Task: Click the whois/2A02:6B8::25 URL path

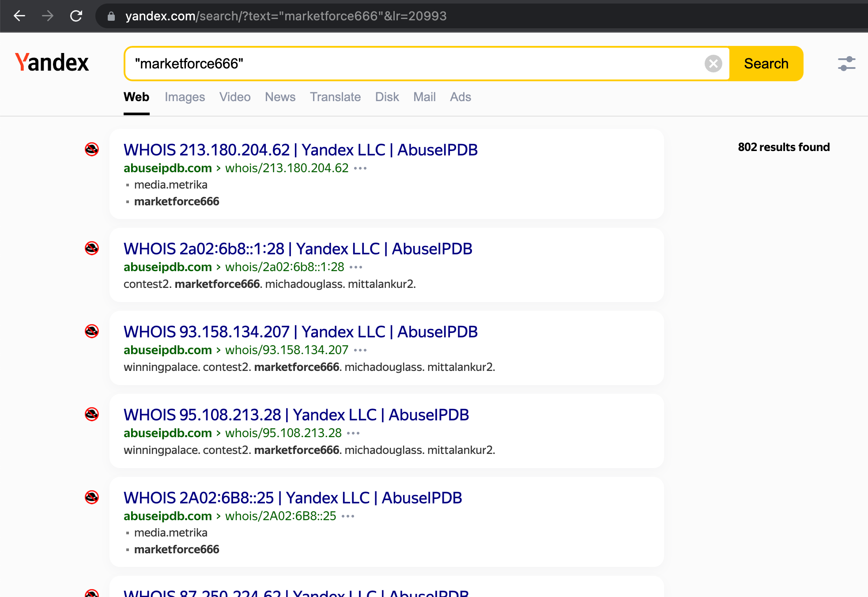Action: 280,516
